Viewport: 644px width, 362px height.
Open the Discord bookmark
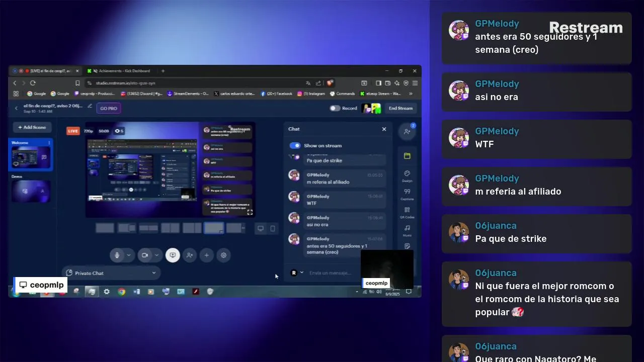(142, 94)
